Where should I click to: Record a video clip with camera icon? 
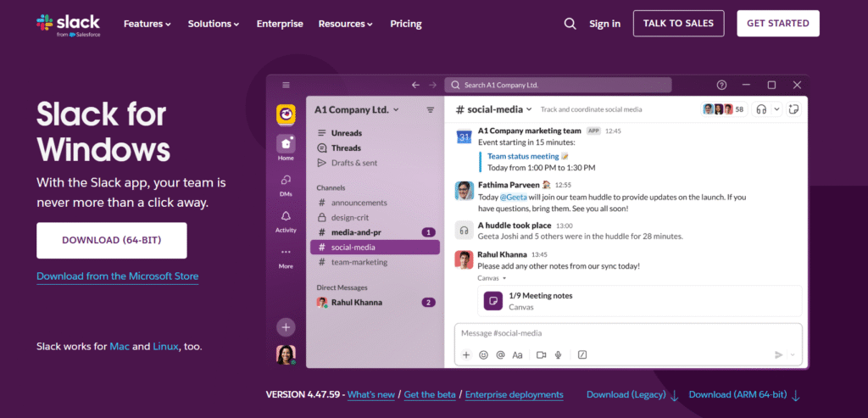pos(541,355)
